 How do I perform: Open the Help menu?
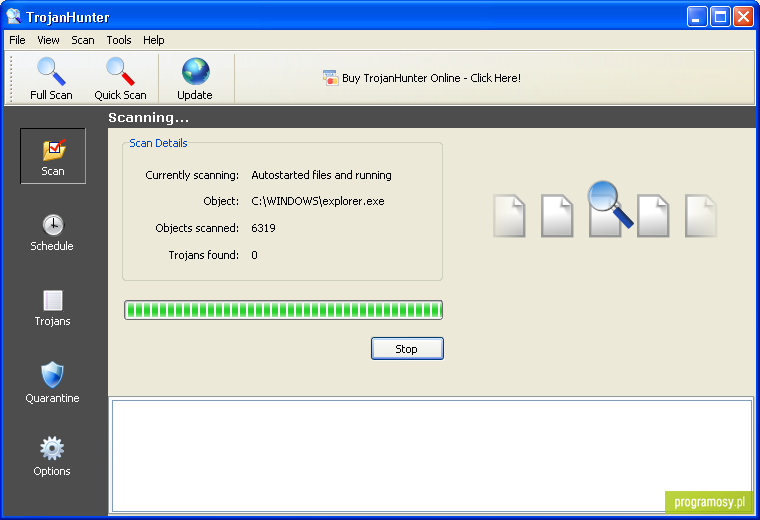point(154,40)
